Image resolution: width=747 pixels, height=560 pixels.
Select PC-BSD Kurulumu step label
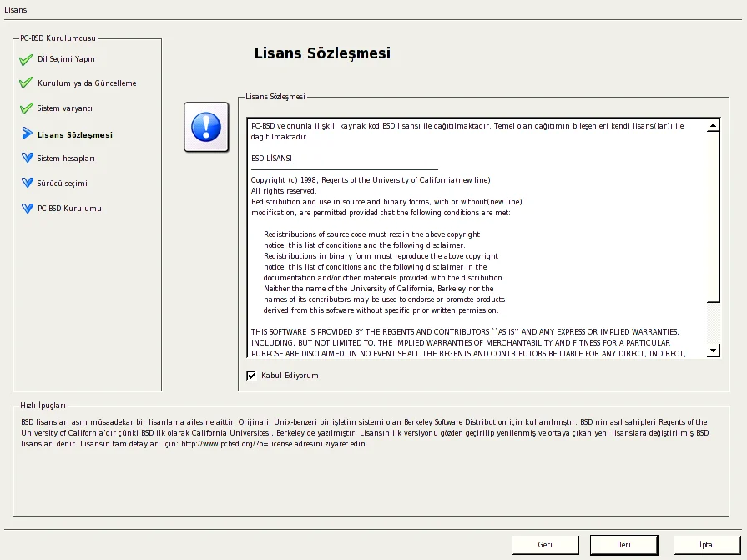click(69, 208)
